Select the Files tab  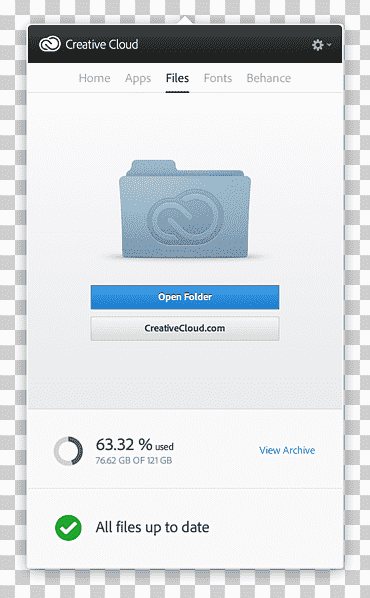(177, 78)
